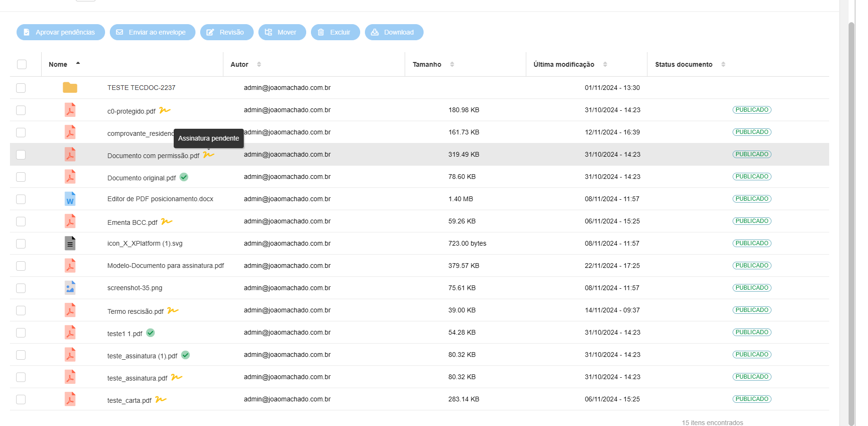
Task: Select checkbox for Documento com permissão.pdf
Action: pyautogui.click(x=21, y=155)
